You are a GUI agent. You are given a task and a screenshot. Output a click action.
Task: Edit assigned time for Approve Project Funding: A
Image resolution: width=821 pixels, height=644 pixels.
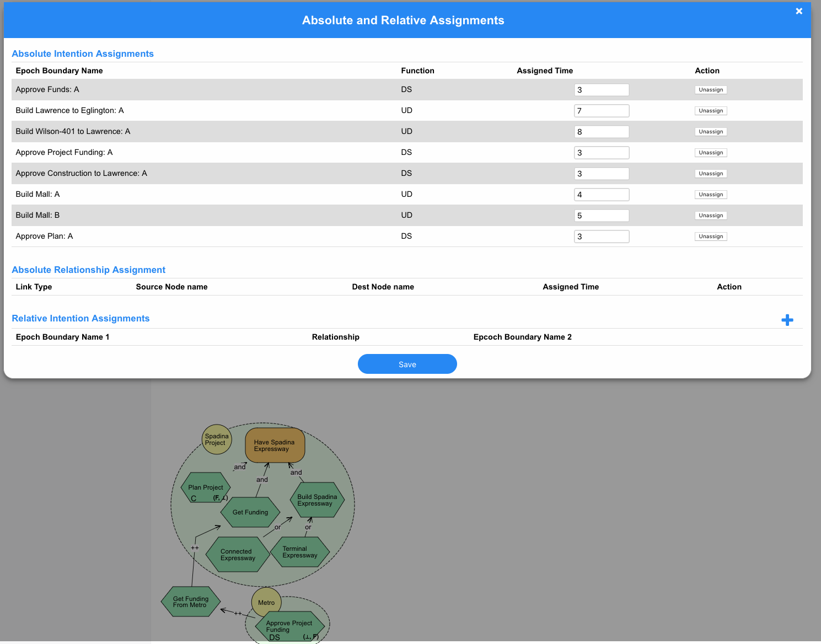tap(602, 153)
